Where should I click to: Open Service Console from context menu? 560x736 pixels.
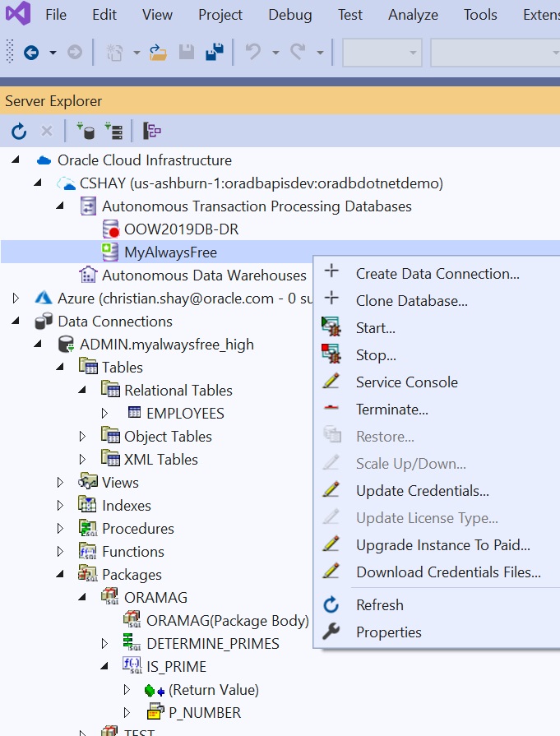437,382
